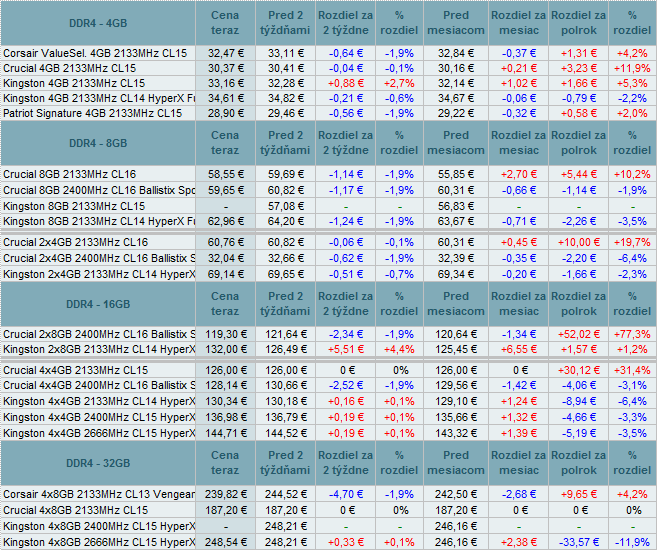The width and height of the screenshot is (657, 550).
Task: Click the 248,54 € current price cell
Action: point(225,542)
